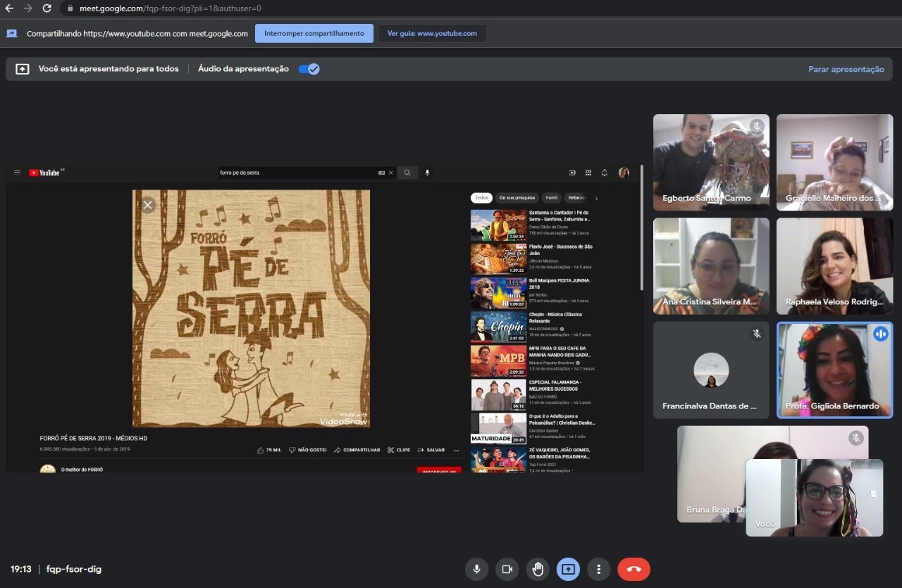Open Santanna o Cantador video thumbnail
Screen dimensions: 902x588
(x=498, y=225)
